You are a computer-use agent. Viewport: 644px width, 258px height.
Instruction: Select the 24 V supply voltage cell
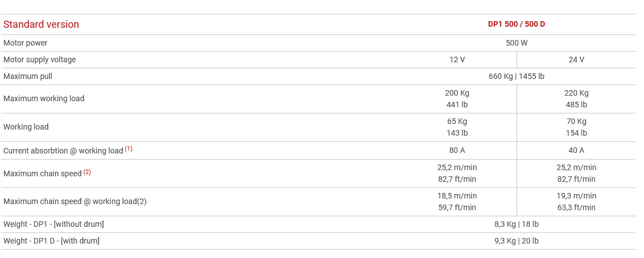click(576, 59)
